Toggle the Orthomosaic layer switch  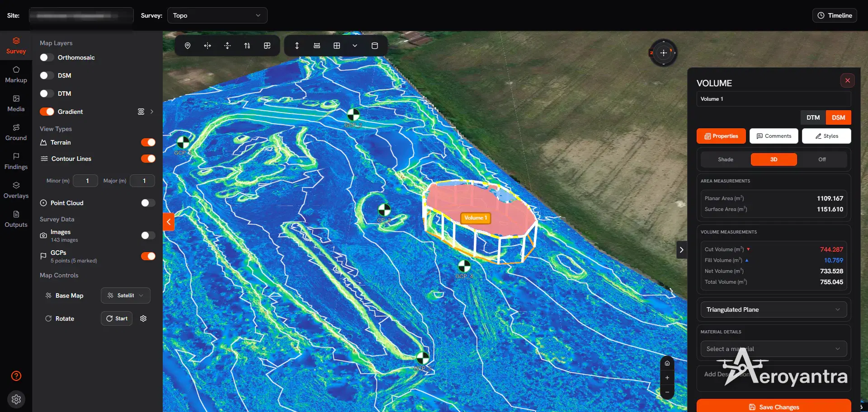click(47, 57)
